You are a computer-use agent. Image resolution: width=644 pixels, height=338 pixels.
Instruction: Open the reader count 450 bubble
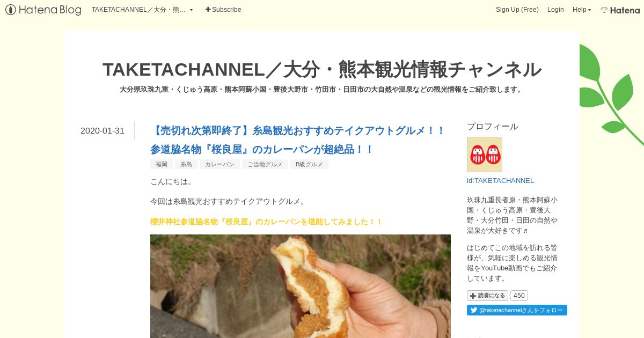tap(519, 296)
